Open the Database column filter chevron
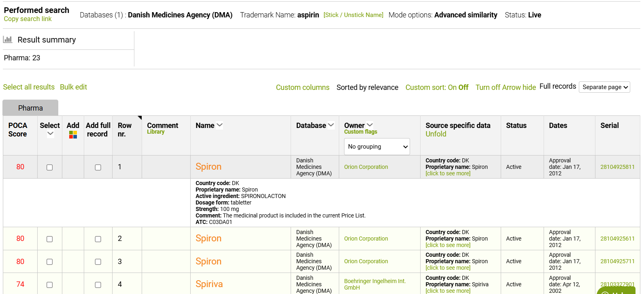This screenshot has width=644, height=294. pyautogui.click(x=331, y=125)
